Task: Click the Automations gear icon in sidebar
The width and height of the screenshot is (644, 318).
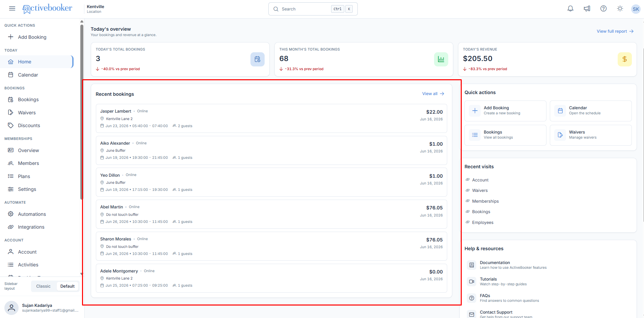Action: pyautogui.click(x=11, y=214)
